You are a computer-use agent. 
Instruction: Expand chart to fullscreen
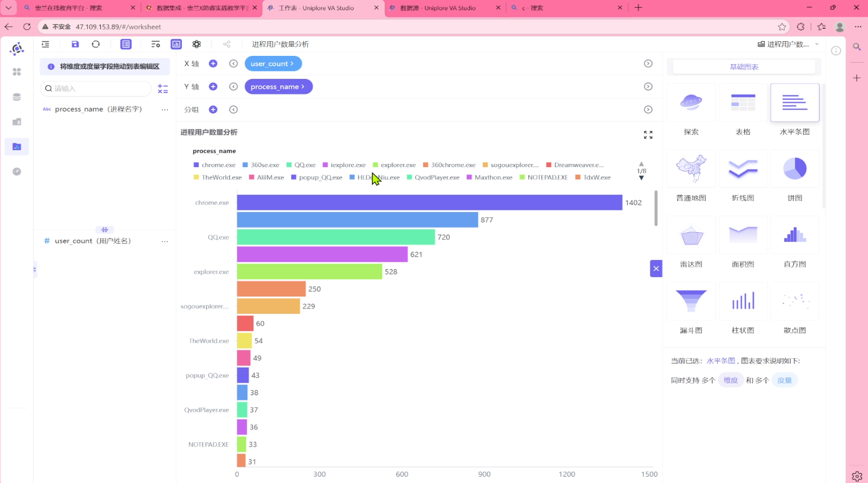pos(648,135)
